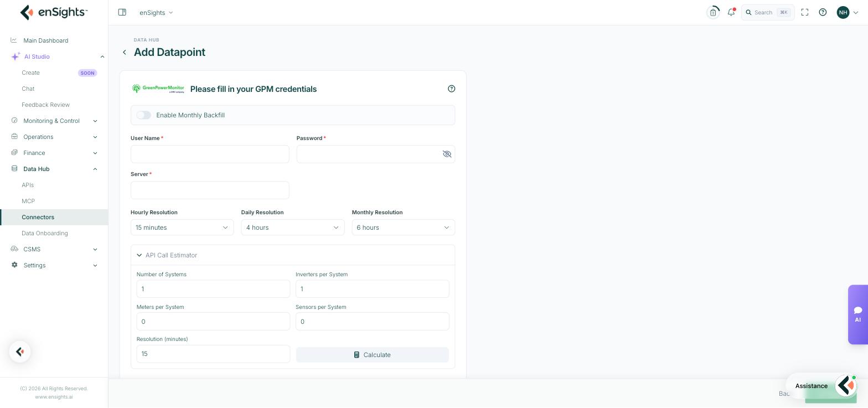Expand the Finance menu
The image size is (868, 408).
tap(54, 153)
